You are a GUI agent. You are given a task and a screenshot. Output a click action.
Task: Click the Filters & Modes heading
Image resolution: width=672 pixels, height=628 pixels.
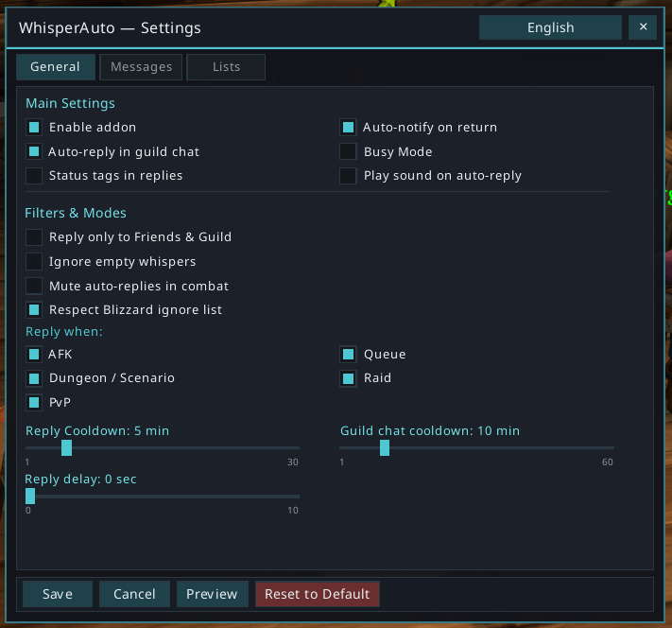pyautogui.click(x=76, y=213)
